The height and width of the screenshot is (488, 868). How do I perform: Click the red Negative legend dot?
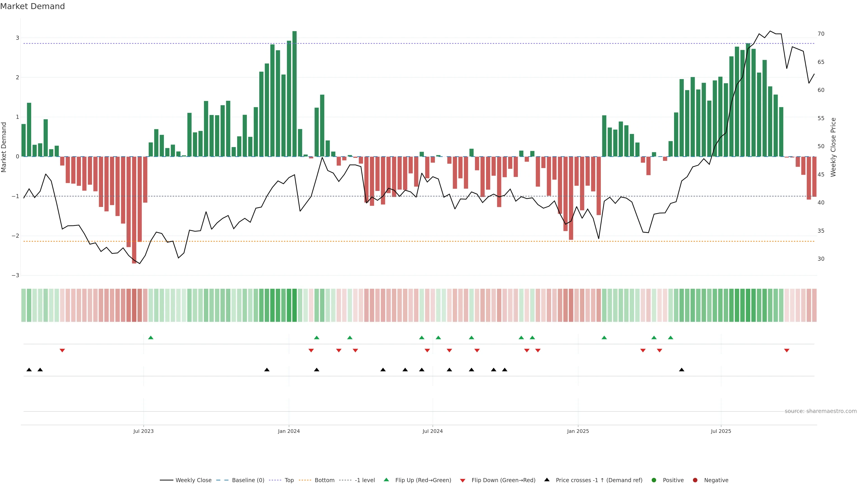click(695, 480)
